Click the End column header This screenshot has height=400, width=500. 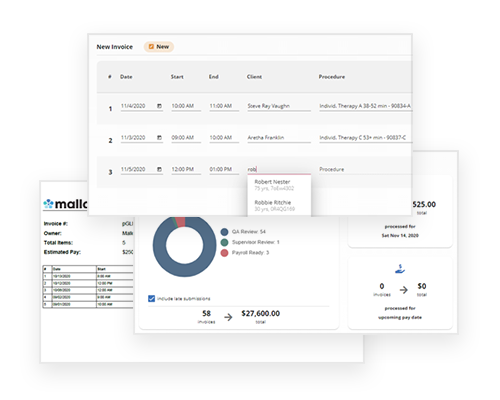coord(214,77)
